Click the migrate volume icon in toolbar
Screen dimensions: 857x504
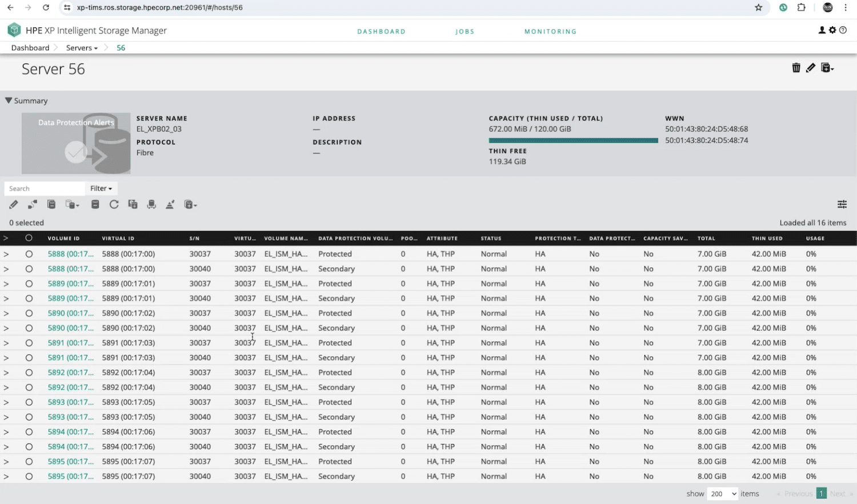(x=151, y=204)
